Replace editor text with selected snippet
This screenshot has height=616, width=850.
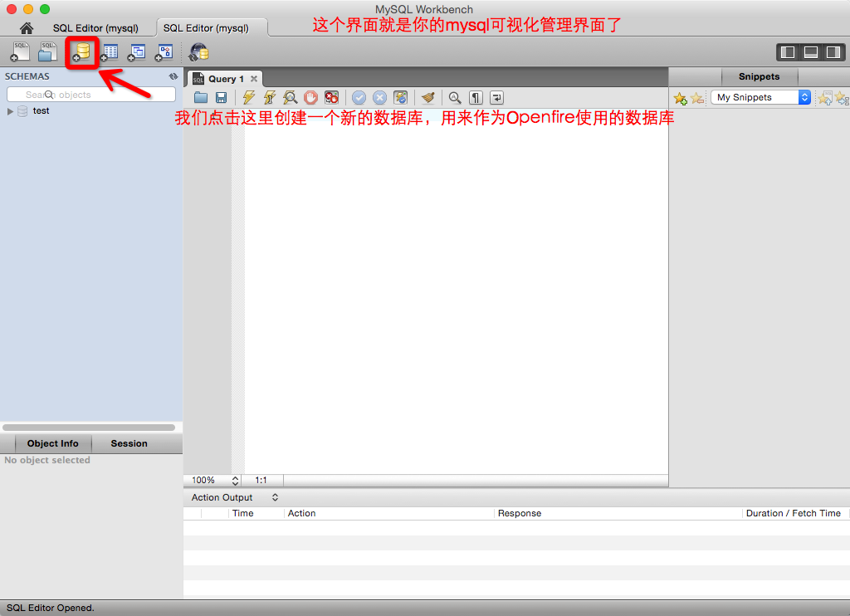pyautogui.click(x=825, y=98)
